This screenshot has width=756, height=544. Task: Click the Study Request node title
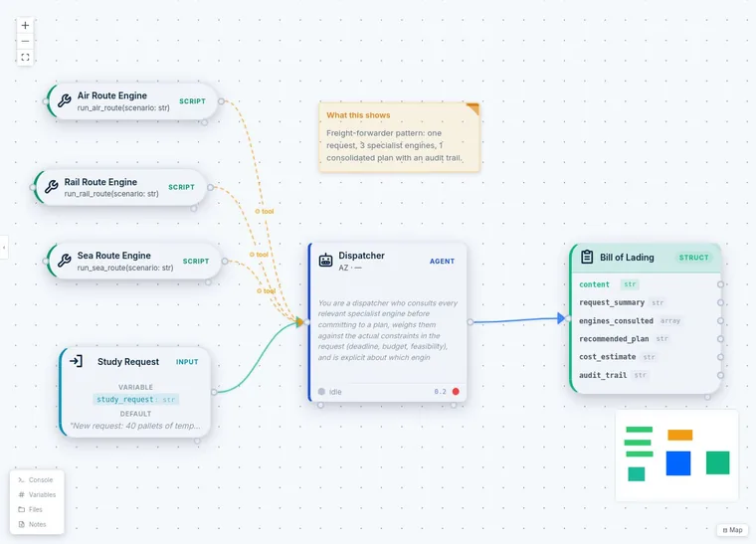click(127, 361)
